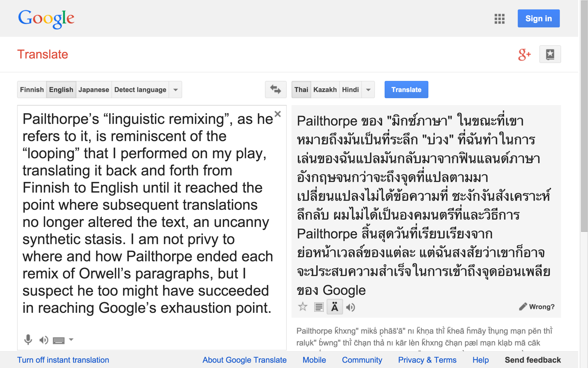Expand the source language list

[175, 90]
